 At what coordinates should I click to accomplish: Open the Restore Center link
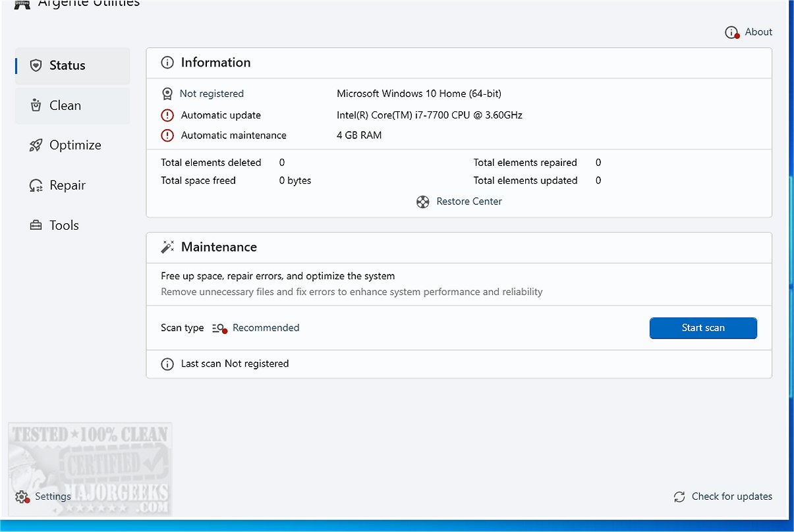click(469, 201)
